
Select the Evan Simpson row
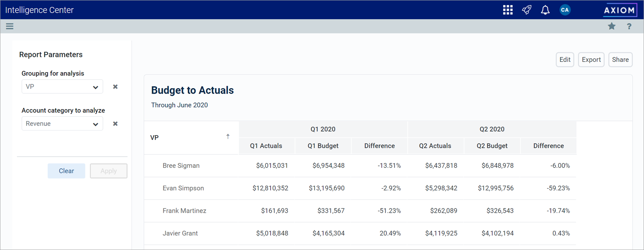point(183,188)
